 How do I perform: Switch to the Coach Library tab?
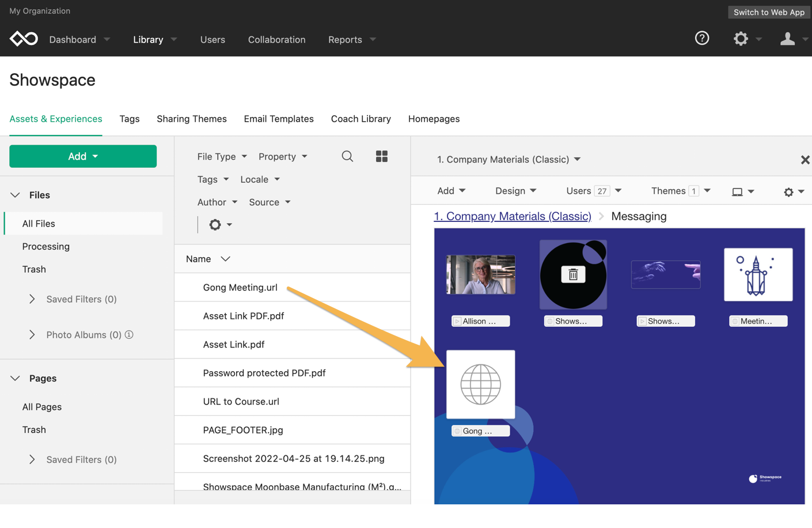361,119
